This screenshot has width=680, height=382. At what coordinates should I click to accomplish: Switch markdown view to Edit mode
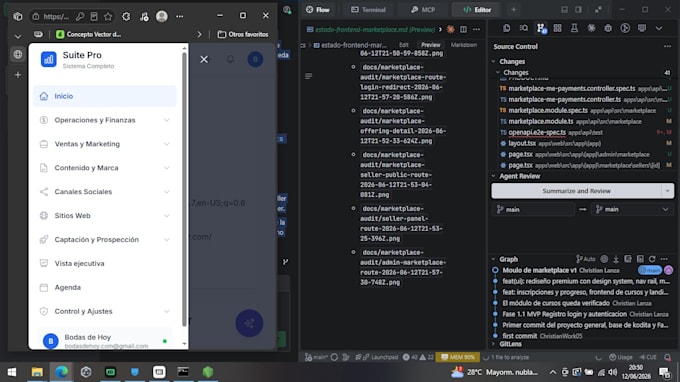[x=404, y=45]
